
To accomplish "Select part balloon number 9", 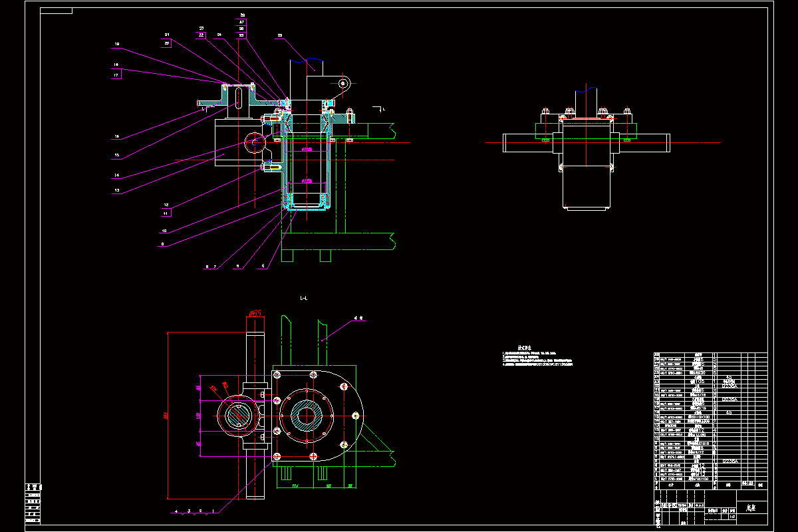I will (x=161, y=245).
